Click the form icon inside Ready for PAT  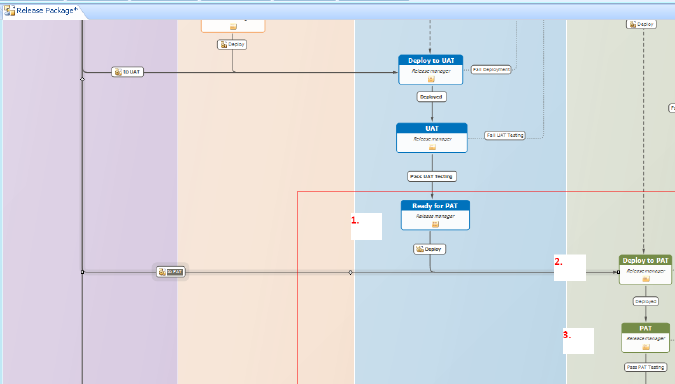pos(435,224)
